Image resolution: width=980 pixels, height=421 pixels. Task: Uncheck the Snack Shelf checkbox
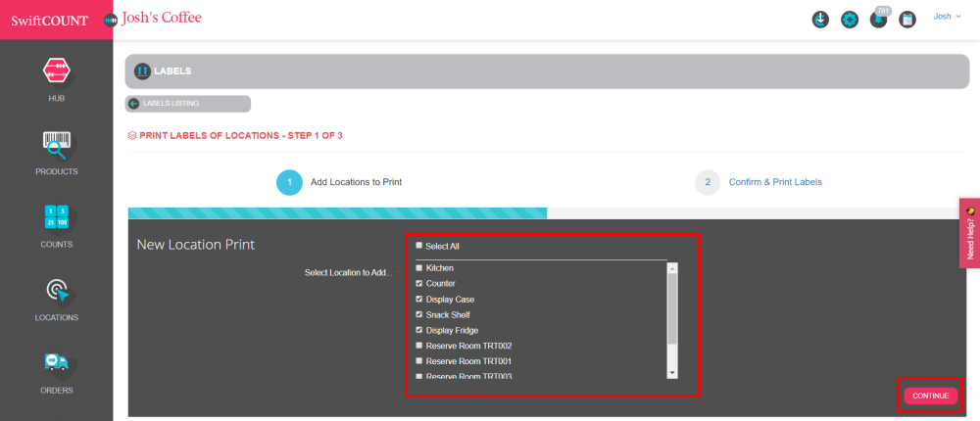coord(418,314)
